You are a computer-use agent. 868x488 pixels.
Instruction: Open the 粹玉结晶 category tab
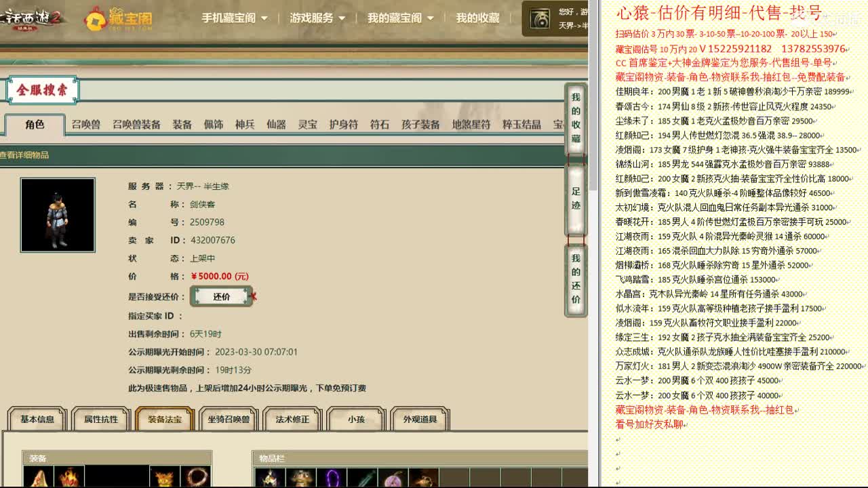pyautogui.click(x=521, y=125)
